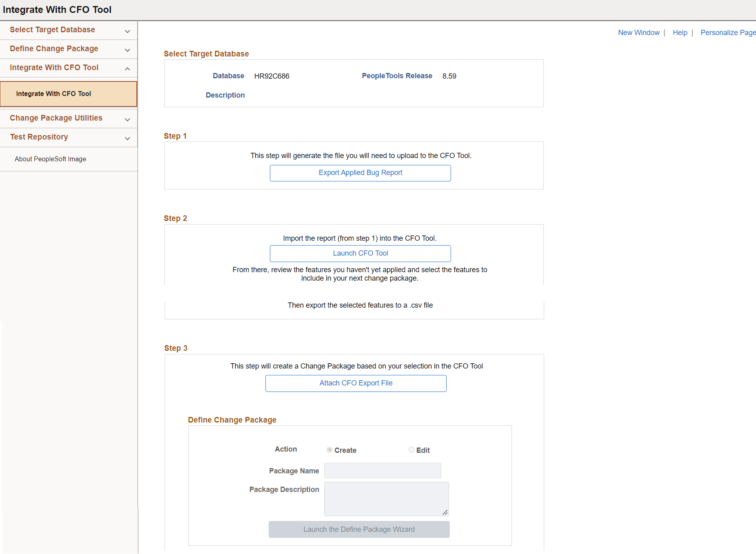Expand the Select Target Database chevron
Viewport: 756px width, 554px height.
pyautogui.click(x=127, y=31)
